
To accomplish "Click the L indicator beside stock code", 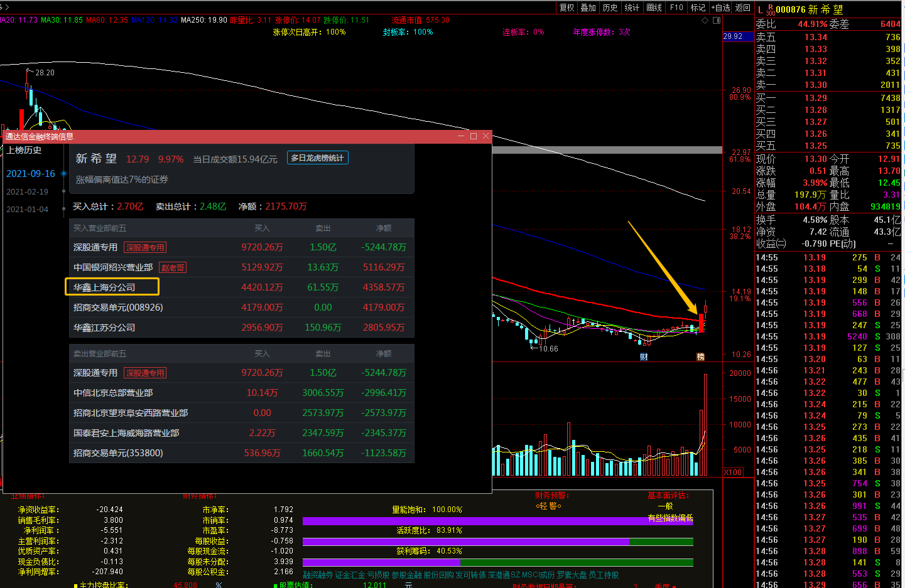I will 761,9.
